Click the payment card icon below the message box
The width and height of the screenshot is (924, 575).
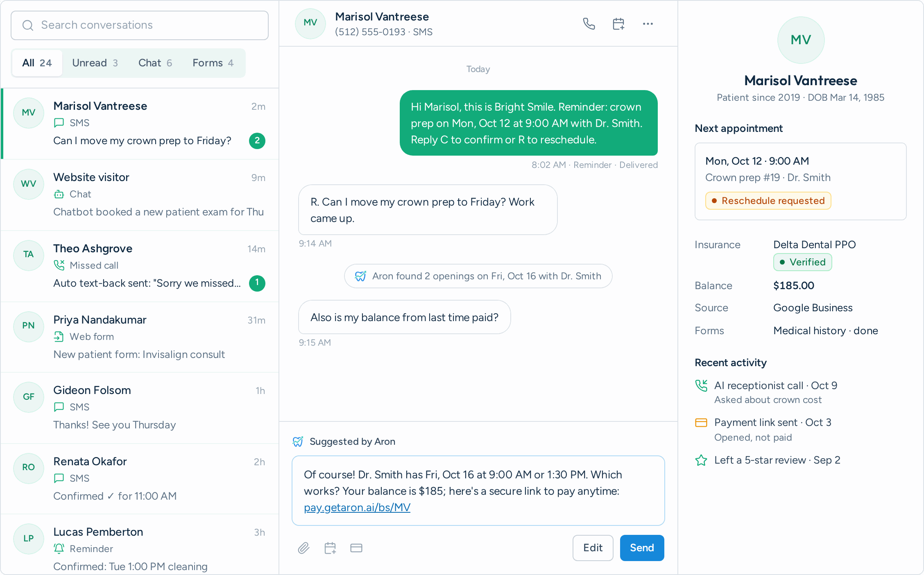tap(356, 548)
